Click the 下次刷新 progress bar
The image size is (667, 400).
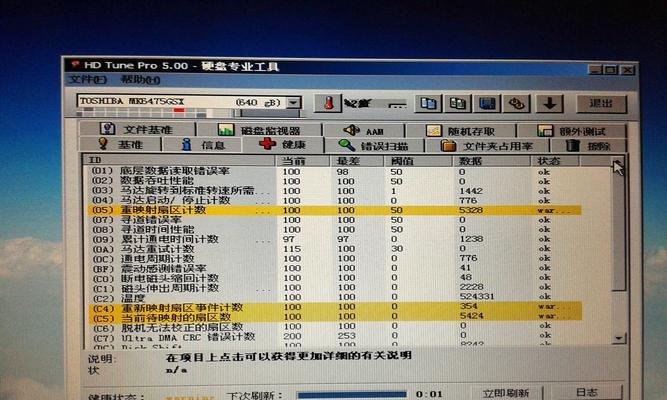coord(352,394)
